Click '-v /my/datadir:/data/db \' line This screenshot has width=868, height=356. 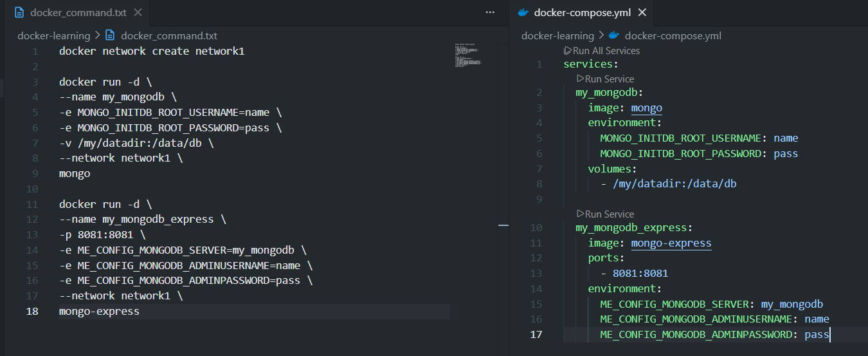point(136,143)
